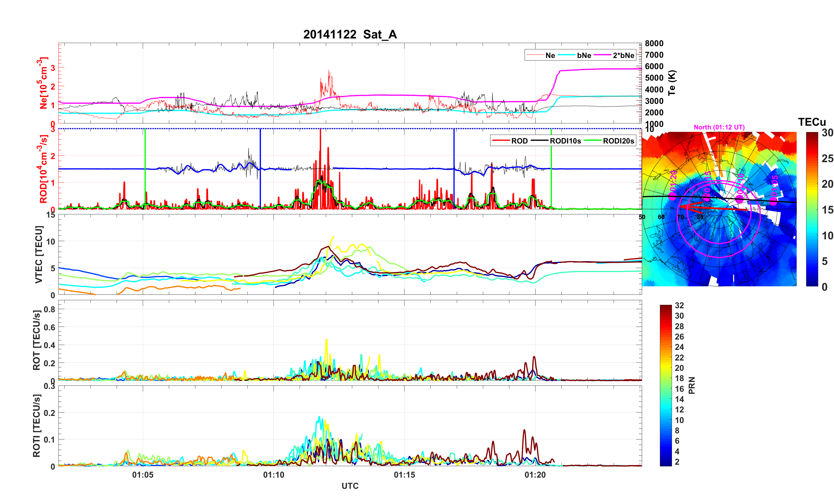Click the 01:15 tick label on the time axis

click(404, 474)
